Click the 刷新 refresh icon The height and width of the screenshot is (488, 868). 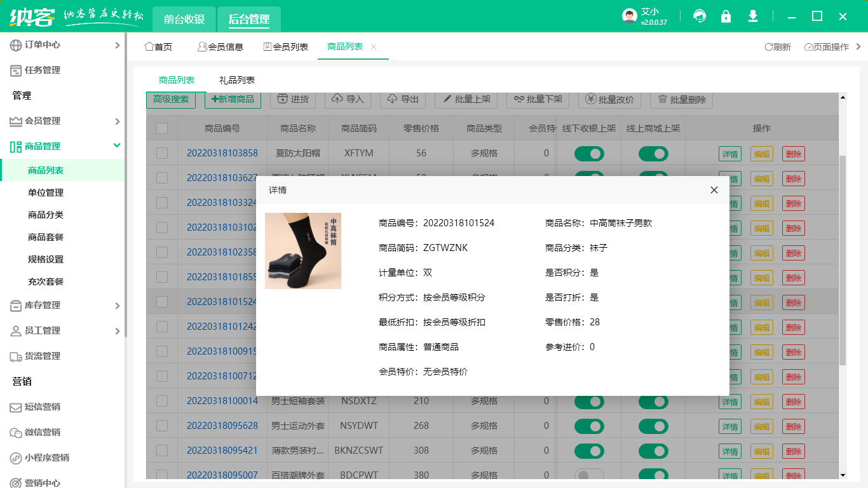click(x=768, y=46)
